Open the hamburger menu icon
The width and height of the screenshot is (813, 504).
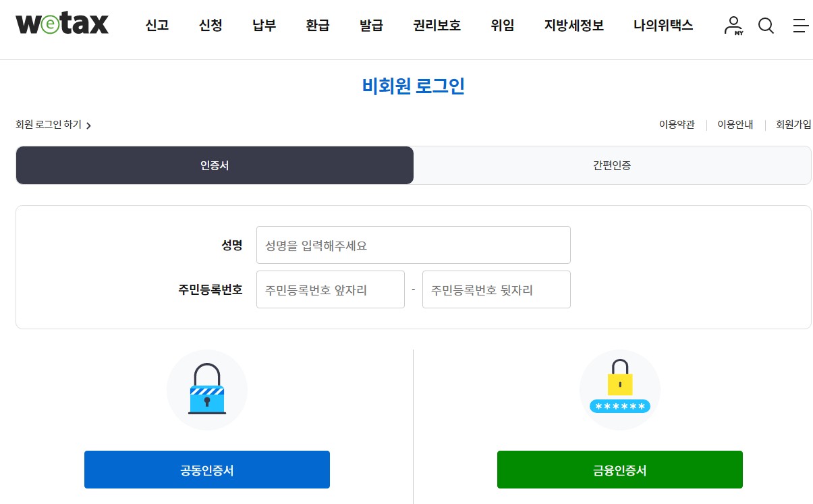801,26
